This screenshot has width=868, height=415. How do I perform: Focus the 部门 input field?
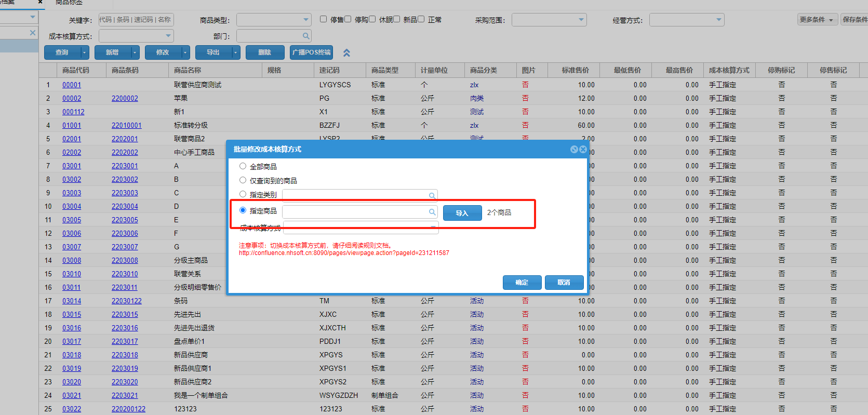(x=269, y=36)
